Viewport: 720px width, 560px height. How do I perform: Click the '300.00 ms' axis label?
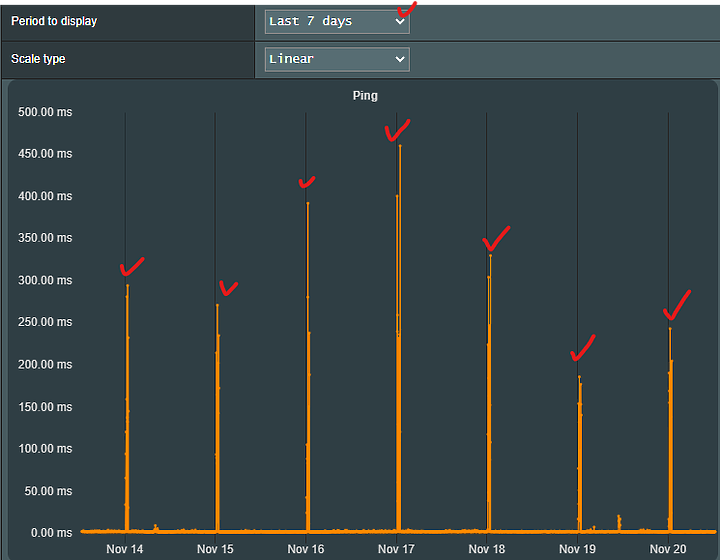coord(45,280)
